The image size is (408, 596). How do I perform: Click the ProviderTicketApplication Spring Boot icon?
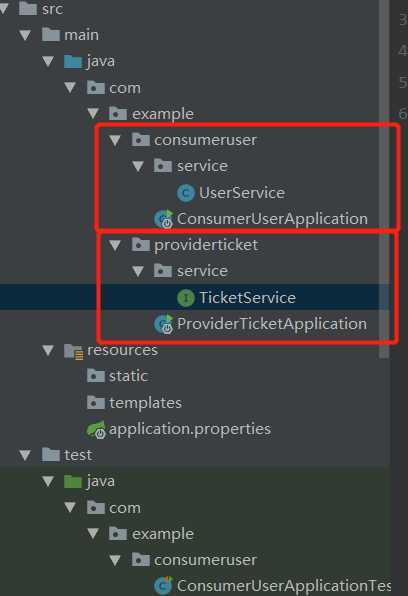(164, 324)
